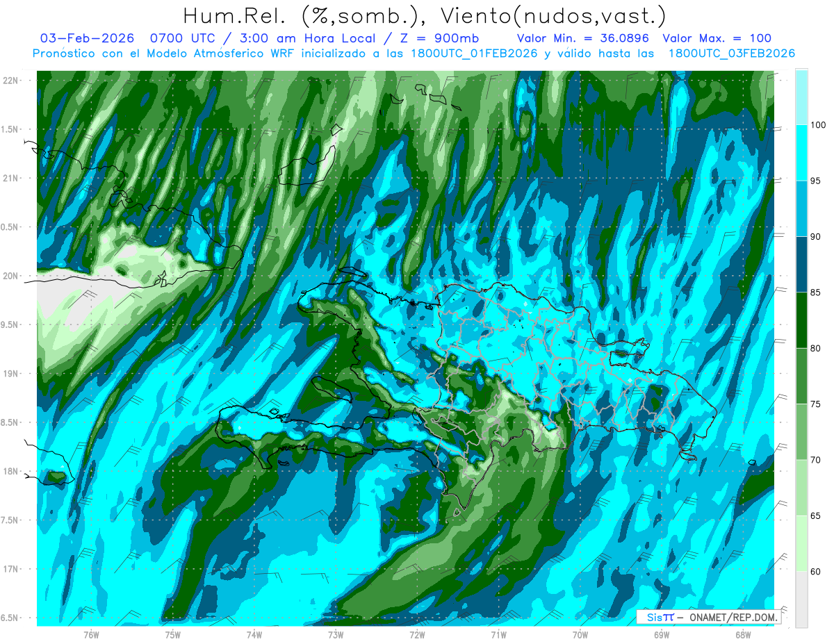Screen dimensions: 834x644
Task: Click the pale cyan above-100 colorbar segment
Action: (x=801, y=98)
